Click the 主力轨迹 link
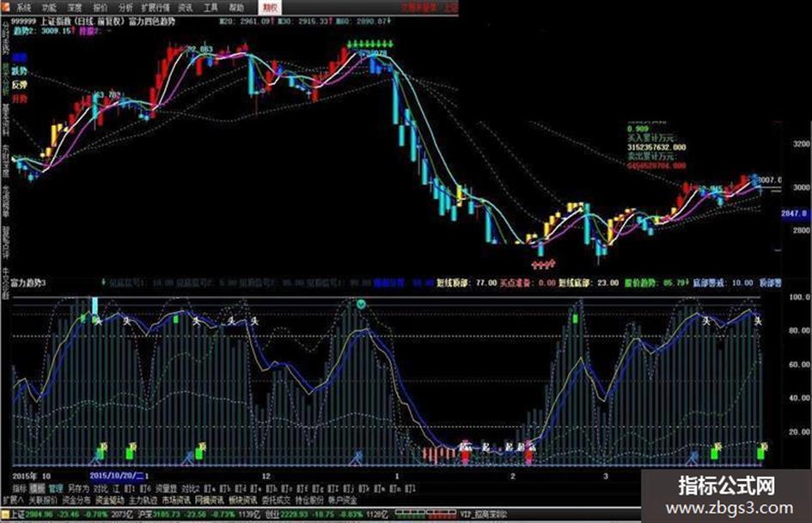 click(x=143, y=500)
